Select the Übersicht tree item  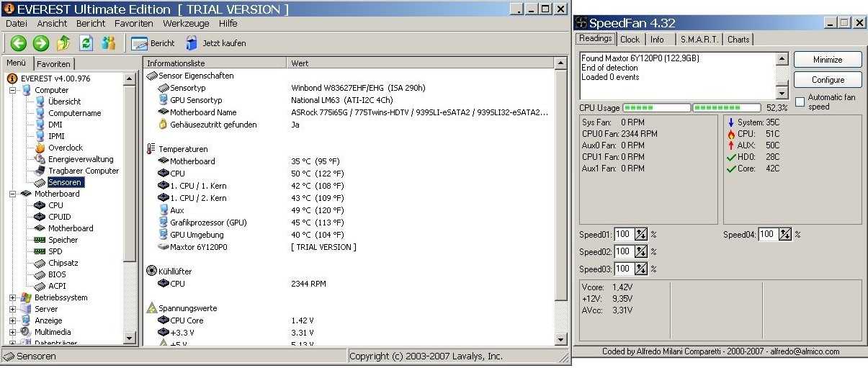(64, 102)
